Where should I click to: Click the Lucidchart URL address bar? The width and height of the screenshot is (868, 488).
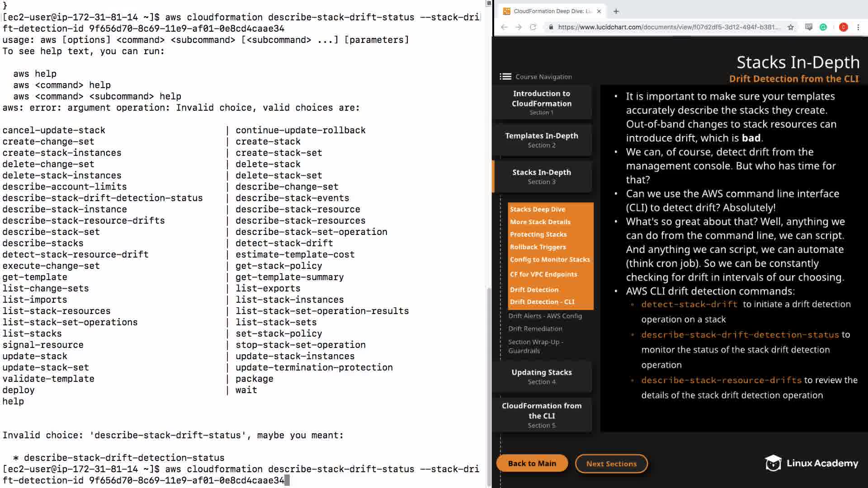669,27
